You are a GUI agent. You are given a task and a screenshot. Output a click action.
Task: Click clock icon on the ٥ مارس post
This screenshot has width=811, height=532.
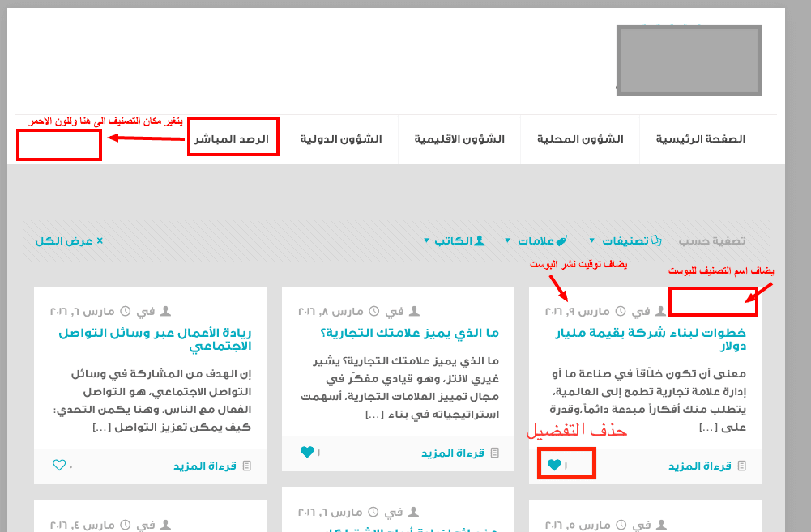[x=621, y=525]
